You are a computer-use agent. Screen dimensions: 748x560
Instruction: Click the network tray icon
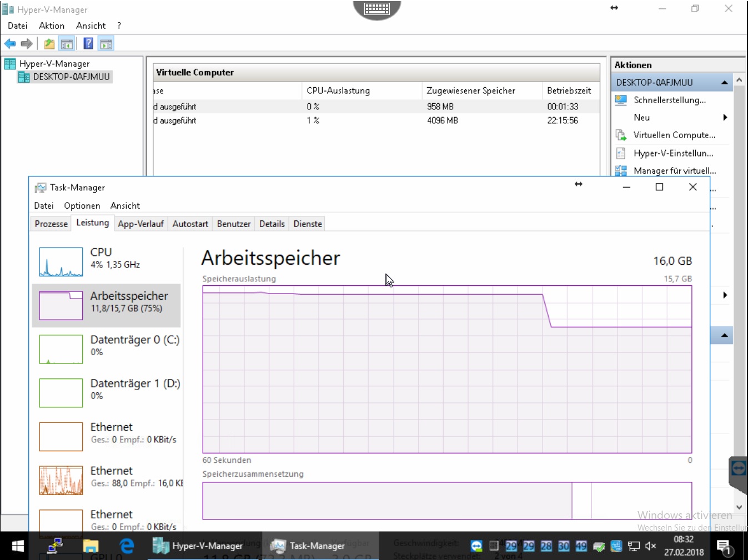(634, 546)
